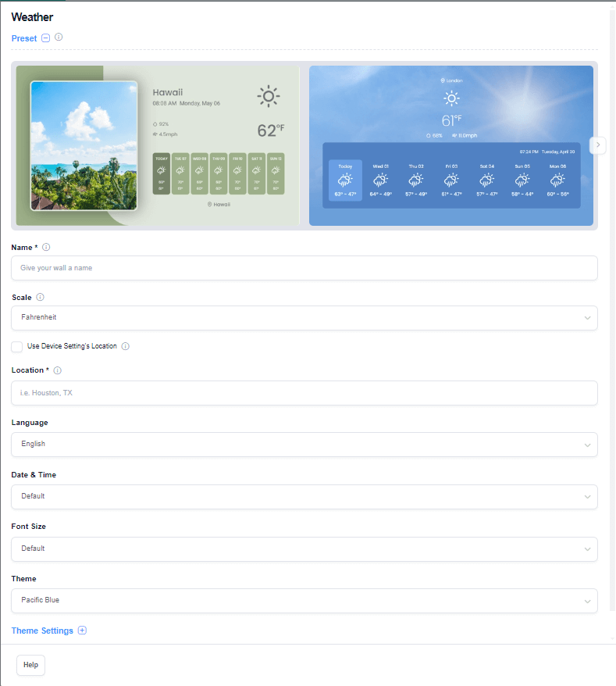Viewport: 616px width, 686px height.
Task: Click the Location input field
Action: tap(304, 393)
